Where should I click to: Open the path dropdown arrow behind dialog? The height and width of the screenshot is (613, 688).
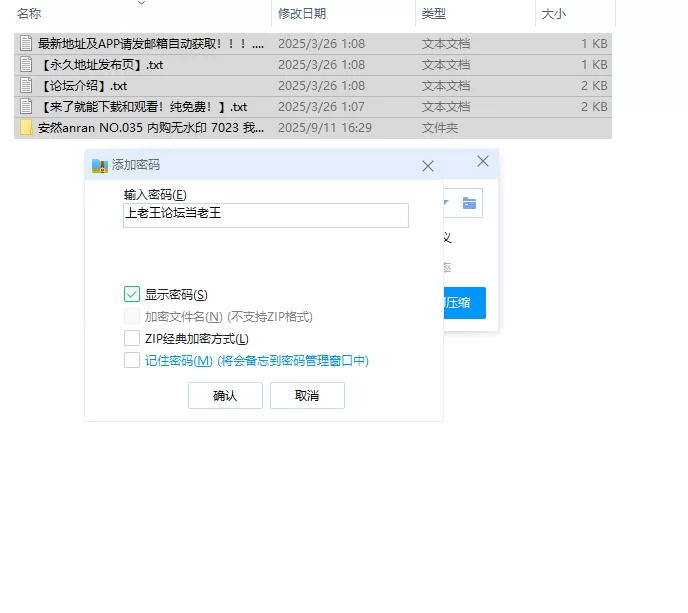tap(446, 203)
